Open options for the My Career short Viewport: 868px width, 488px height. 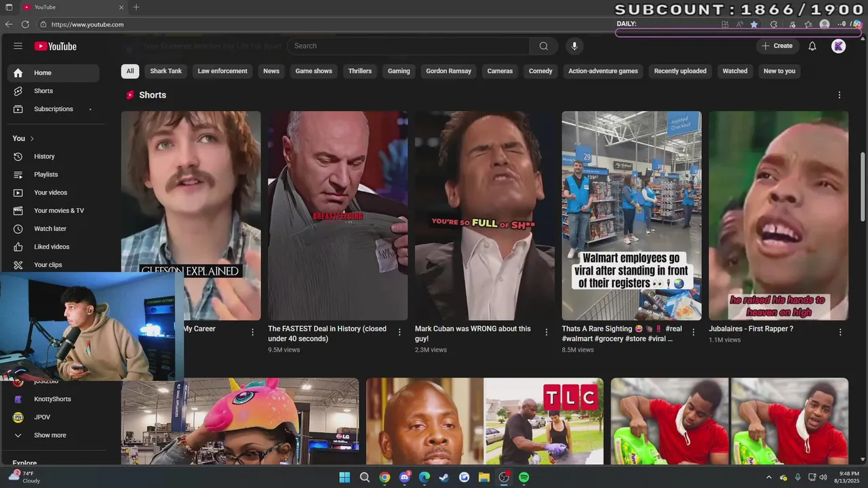(252, 332)
